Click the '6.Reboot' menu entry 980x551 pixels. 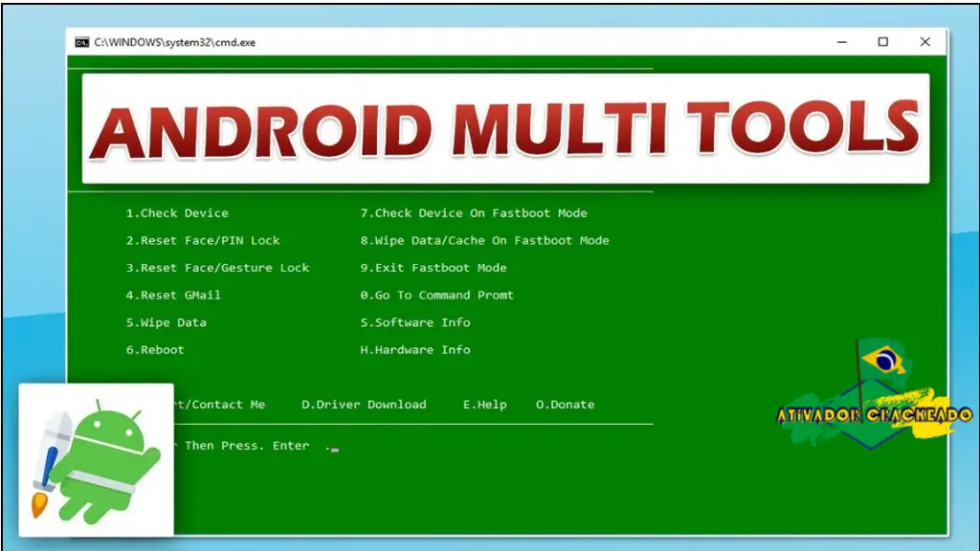pyautogui.click(x=155, y=350)
